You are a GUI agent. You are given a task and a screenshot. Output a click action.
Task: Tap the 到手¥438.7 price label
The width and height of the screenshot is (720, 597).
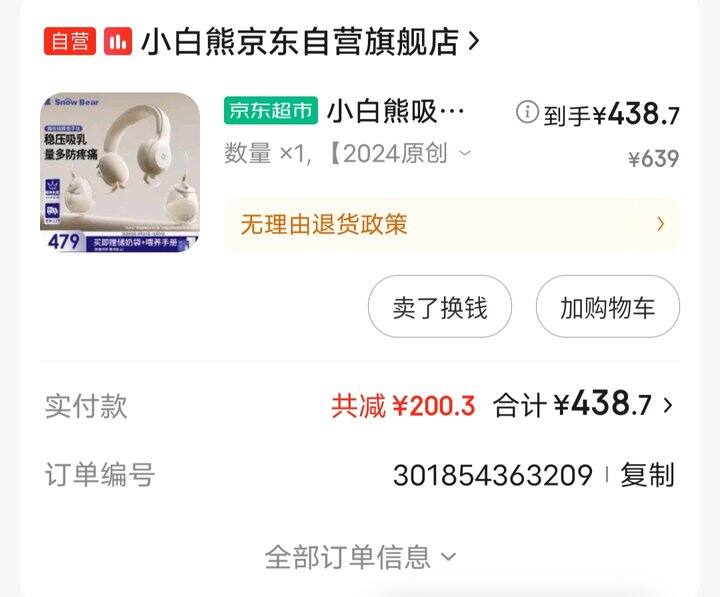tap(611, 113)
